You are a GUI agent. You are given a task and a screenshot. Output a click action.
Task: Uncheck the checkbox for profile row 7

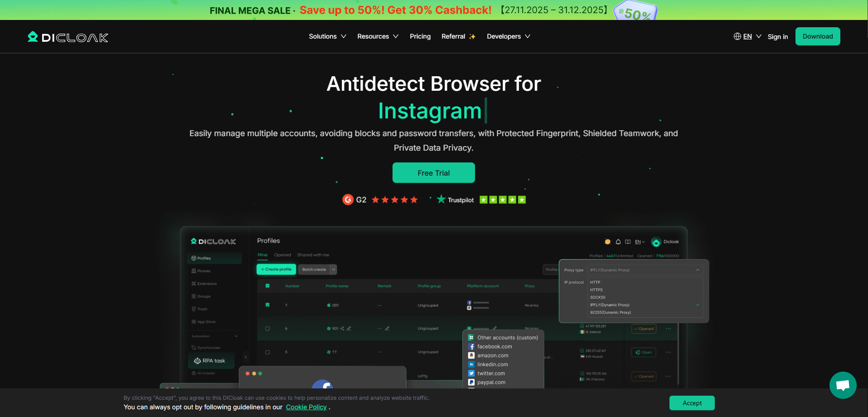[267, 305]
